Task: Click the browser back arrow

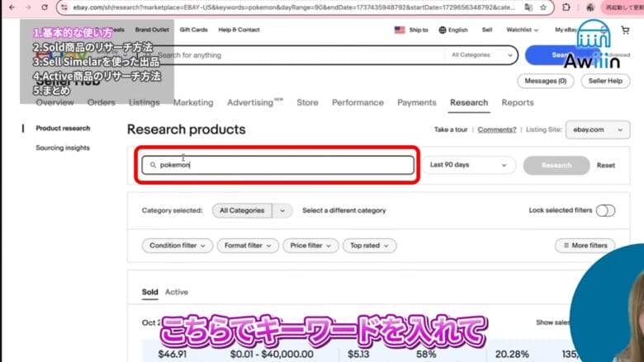Action: 12,7
